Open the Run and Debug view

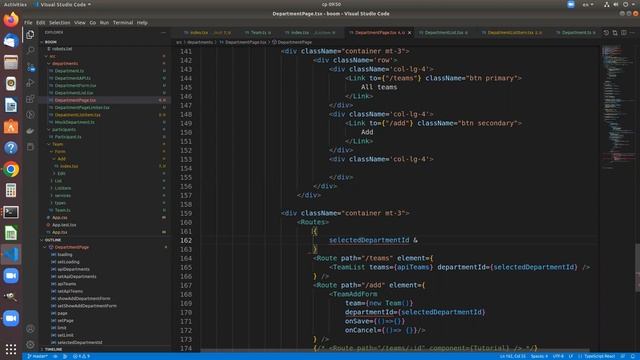click(30, 83)
